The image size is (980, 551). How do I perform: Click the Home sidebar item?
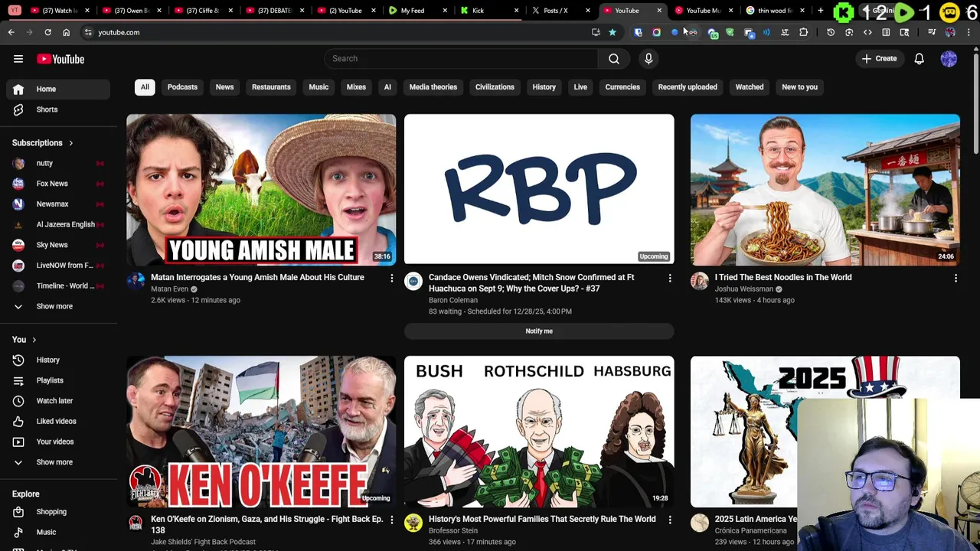(x=58, y=89)
